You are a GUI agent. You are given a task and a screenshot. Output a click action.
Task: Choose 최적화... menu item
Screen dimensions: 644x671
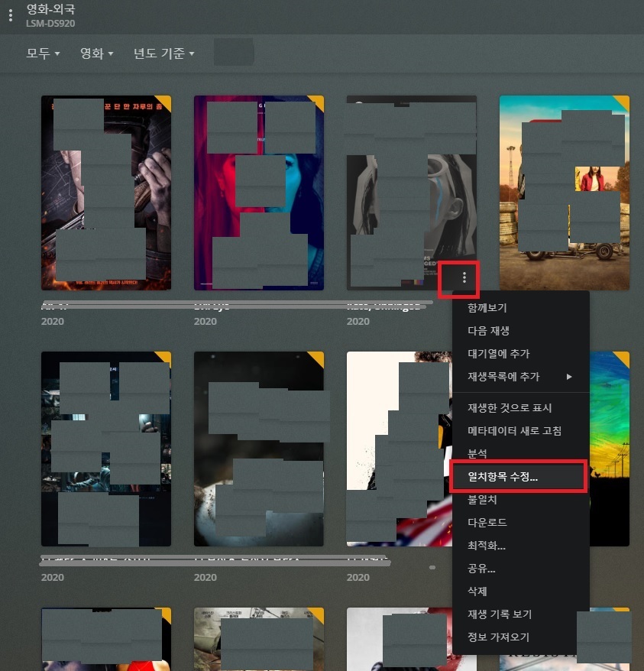point(521,546)
